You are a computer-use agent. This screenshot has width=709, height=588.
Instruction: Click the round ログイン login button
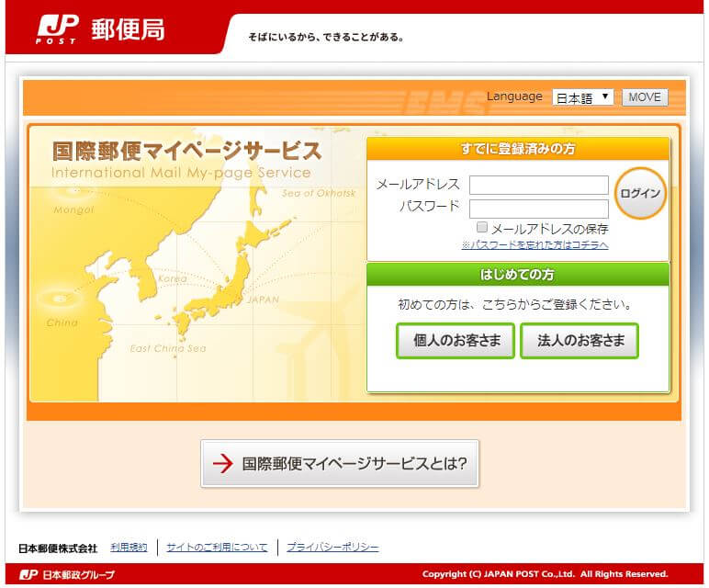pyautogui.click(x=640, y=193)
